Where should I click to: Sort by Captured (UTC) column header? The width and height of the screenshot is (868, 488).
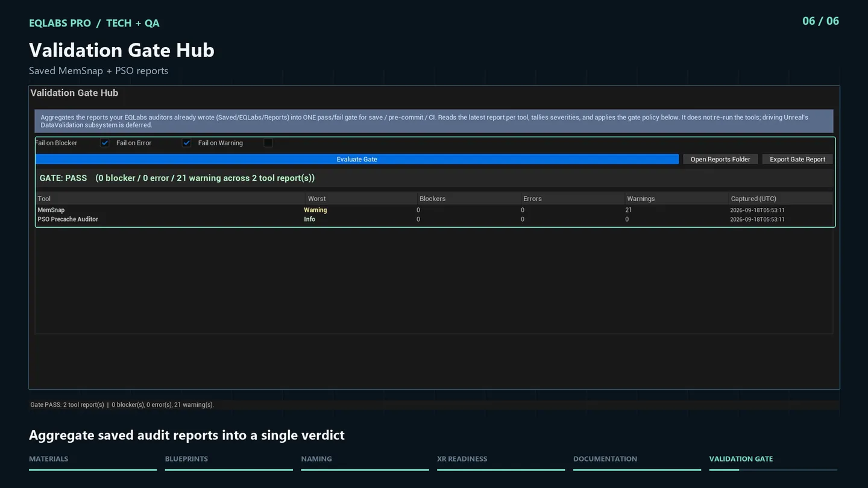click(781, 198)
